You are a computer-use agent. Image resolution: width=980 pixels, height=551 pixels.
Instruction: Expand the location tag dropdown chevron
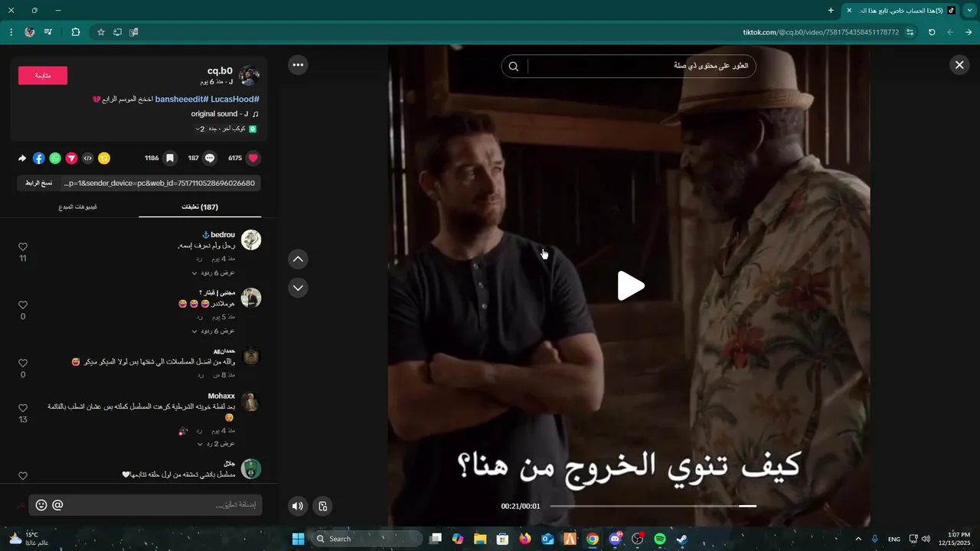coord(197,129)
